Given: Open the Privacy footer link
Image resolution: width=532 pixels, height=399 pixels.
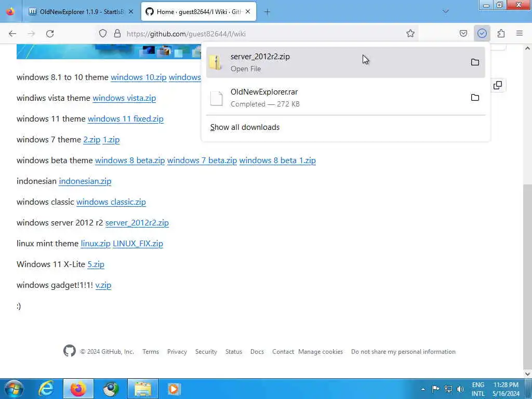Looking at the screenshot, I should click(x=177, y=352).
